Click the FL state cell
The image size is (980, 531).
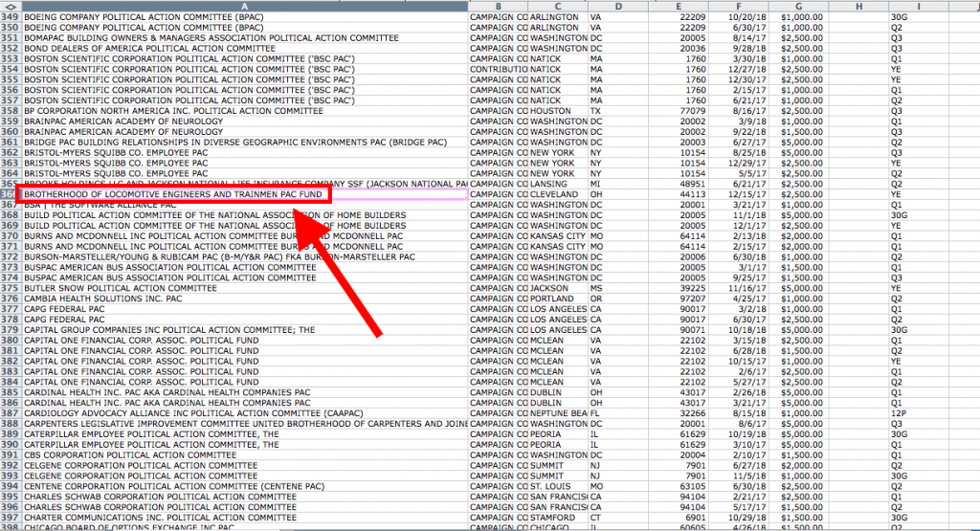click(618, 413)
